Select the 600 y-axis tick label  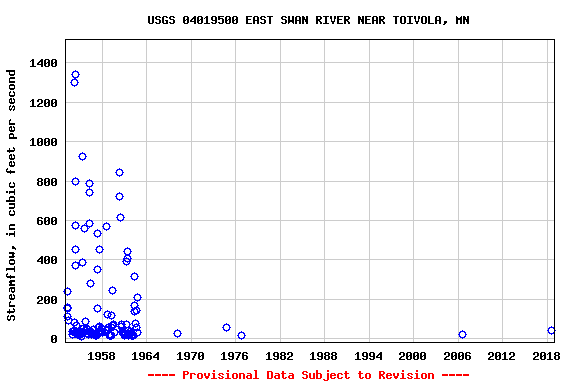47,221
